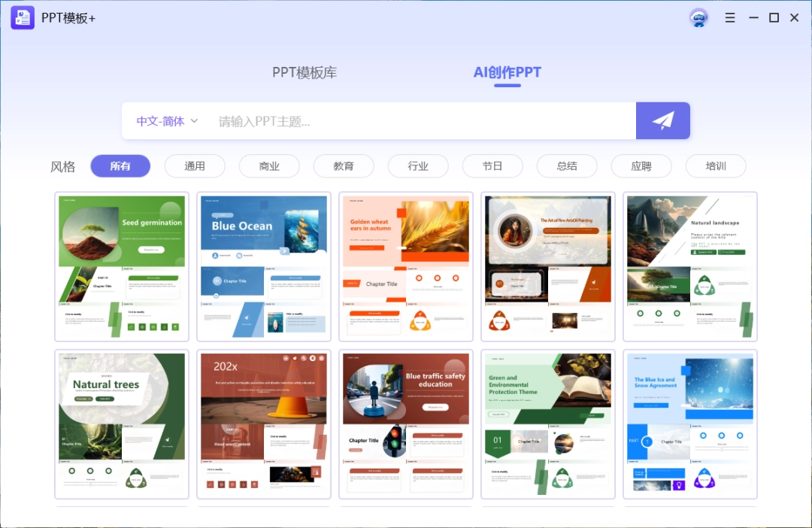Click the 总结 filter button

point(567,166)
